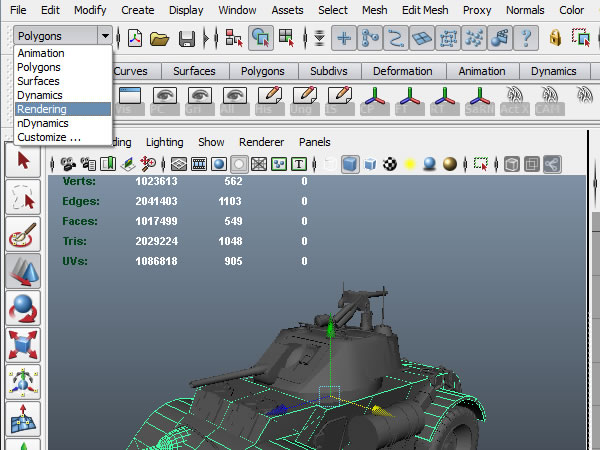Image resolution: width=600 pixels, height=450 pixels.
Task: Activate the Soft Modification tool
Action: [23, 419]
